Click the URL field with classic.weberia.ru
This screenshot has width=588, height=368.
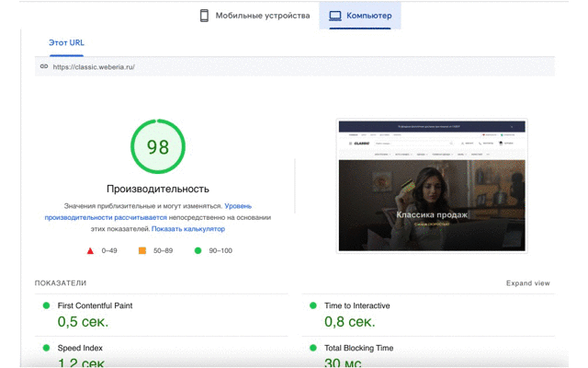pyautogui.click(x=295, y=67)
